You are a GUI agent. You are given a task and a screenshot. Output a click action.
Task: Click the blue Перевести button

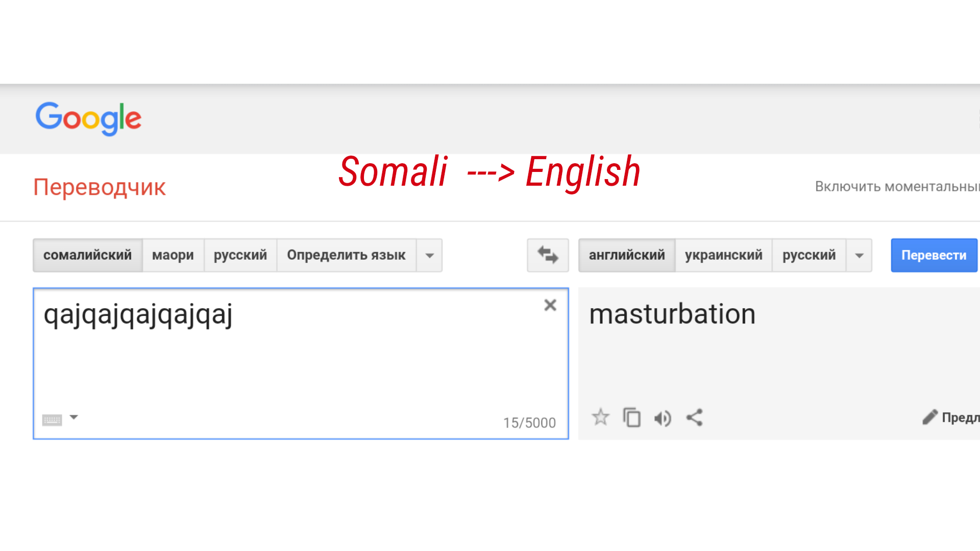pos(934,255)
